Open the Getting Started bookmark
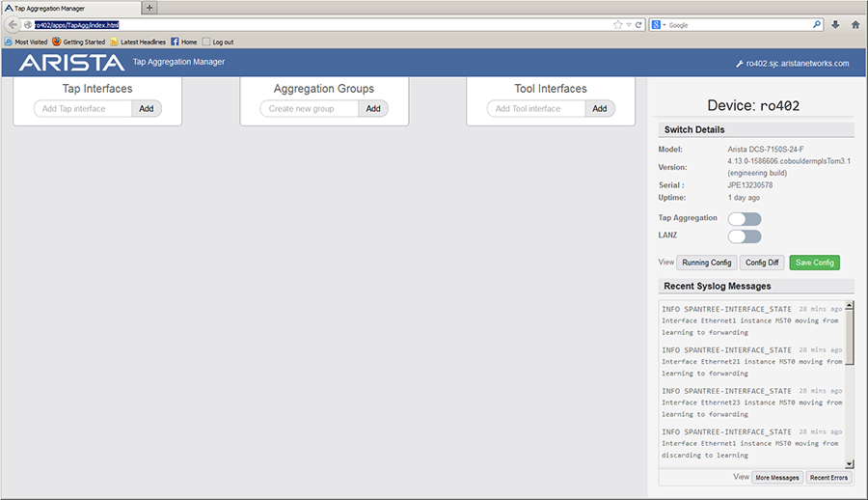The image size is (868, 500). (x=79, y=42)
